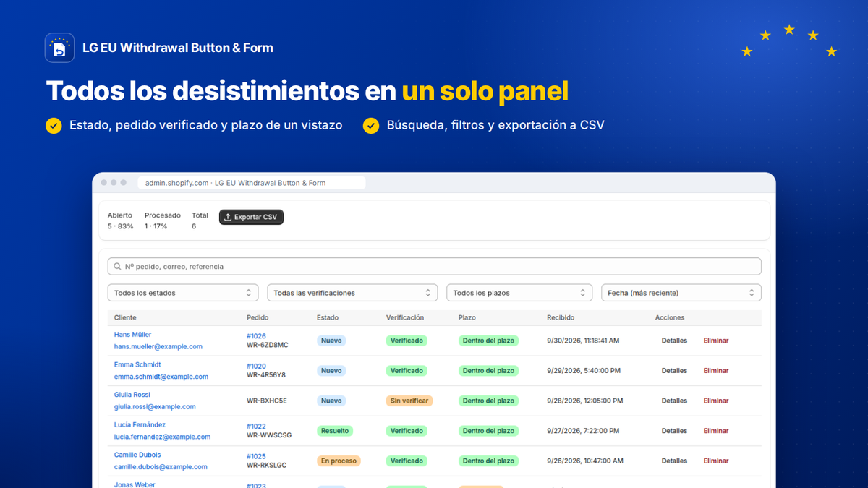View Detalles for Camille Dubois row
Screen dimensions: 868x488
pos(674,461)
